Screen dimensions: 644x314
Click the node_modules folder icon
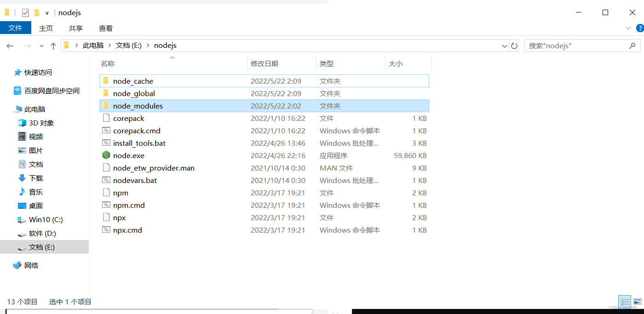106,106
